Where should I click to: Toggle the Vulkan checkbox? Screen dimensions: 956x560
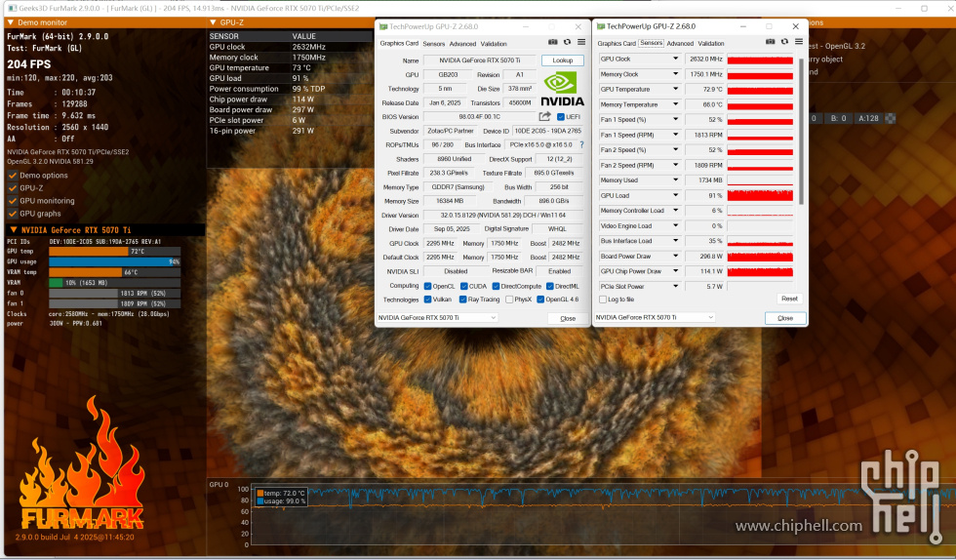[428, 300]
